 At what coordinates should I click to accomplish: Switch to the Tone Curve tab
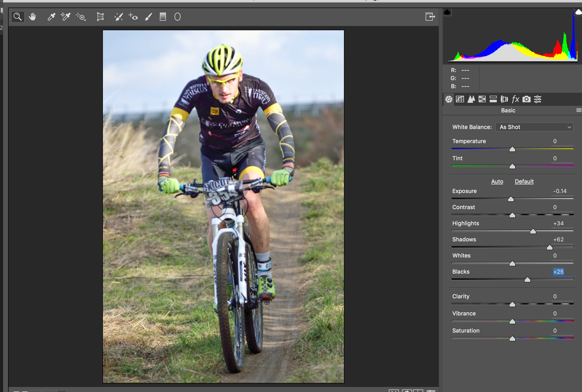(x=460, y=99)
